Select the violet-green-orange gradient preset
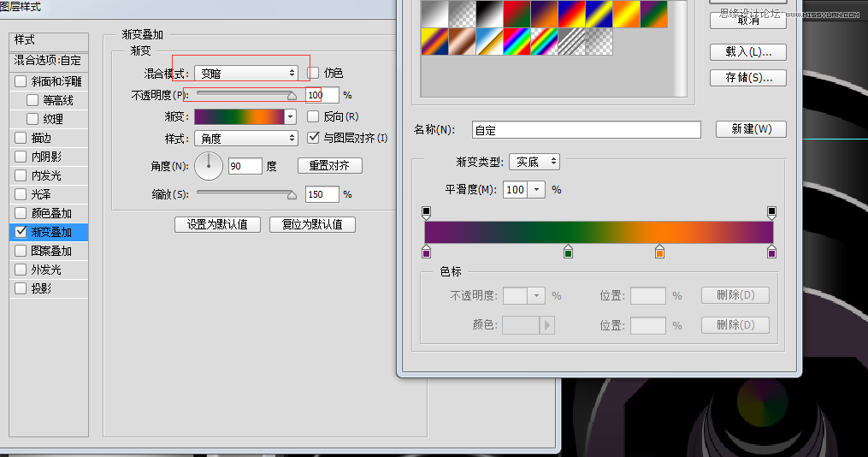The height and width of the screenshot is (457, 868). pos(653,14)
